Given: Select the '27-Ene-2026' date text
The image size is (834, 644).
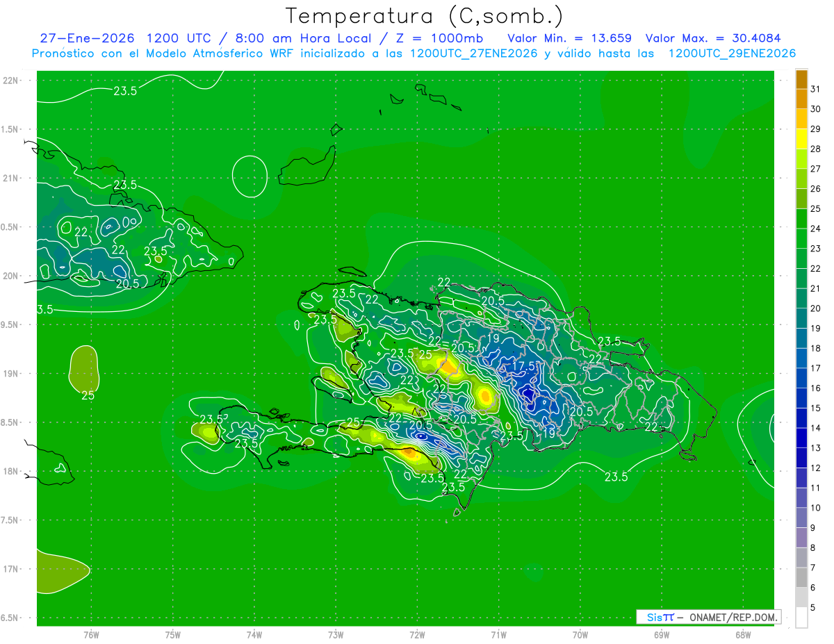Looking at the screenshot, I should coord(87,38).
